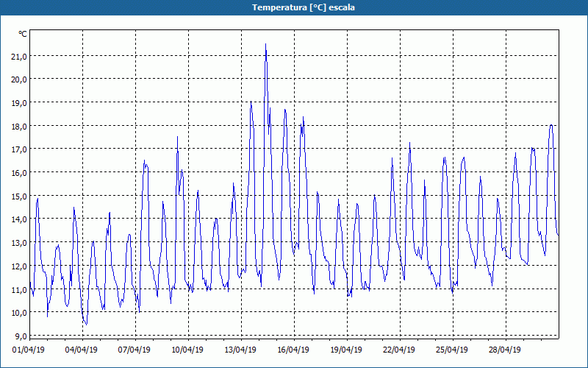Select the 9,0 axis value

tap(21, 336)
